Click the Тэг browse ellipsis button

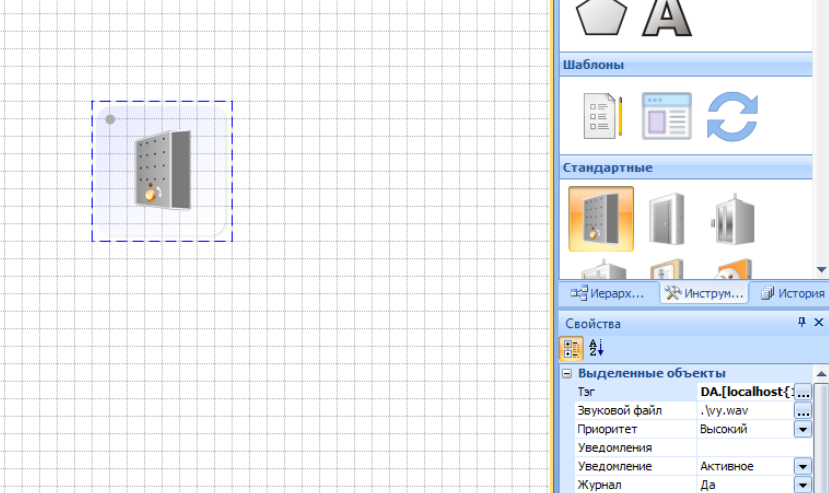click(x=802, y=392)
